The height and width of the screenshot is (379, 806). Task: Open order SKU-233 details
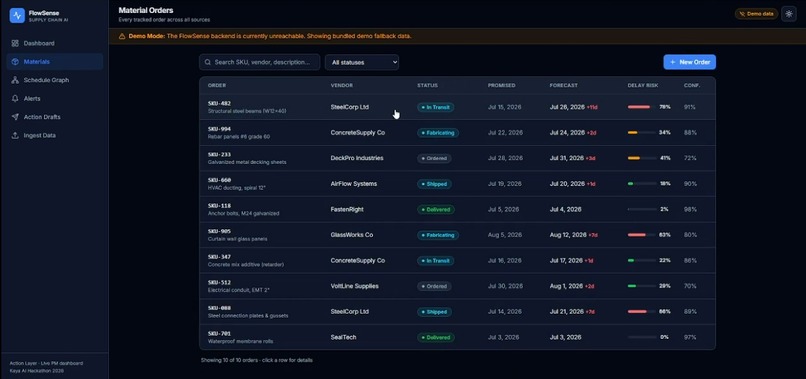point(457,158)
